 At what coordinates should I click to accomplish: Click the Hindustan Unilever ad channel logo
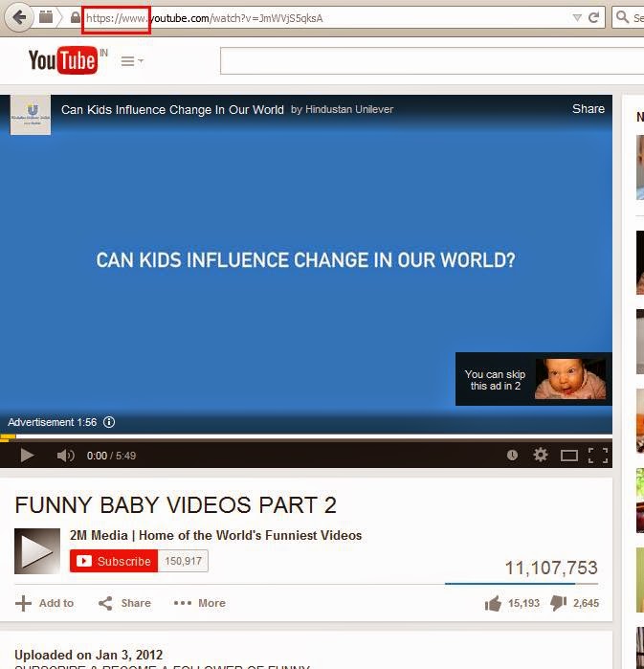[x=31, y=115]
